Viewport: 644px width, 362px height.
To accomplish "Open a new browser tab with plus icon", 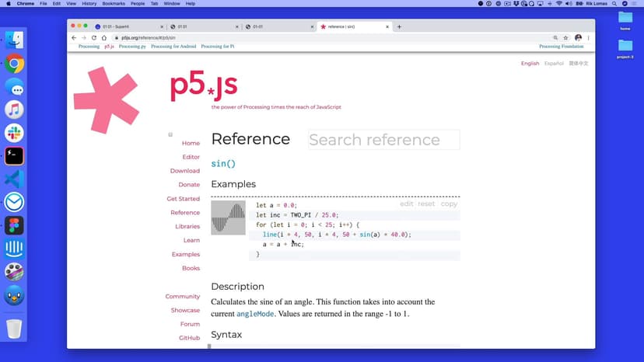I will (399, 26).
